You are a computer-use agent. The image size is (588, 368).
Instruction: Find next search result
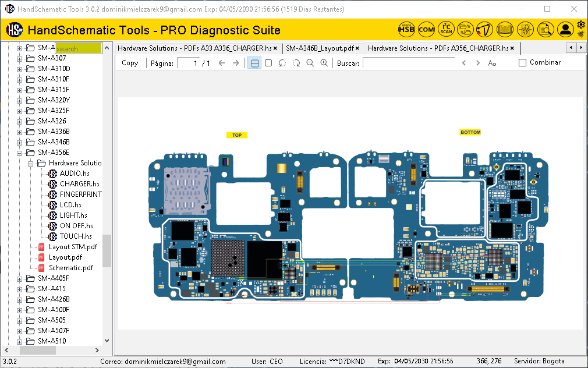[478, 63]
